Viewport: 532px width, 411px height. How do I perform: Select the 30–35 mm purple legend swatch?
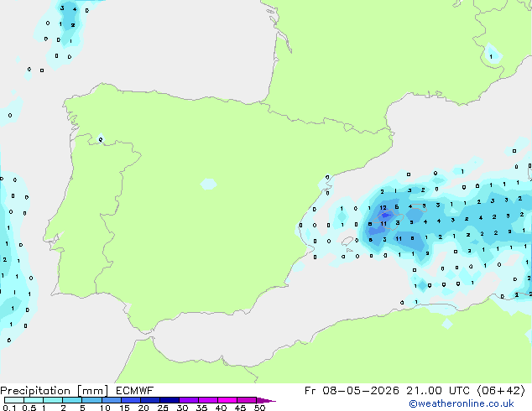(189, 400)
